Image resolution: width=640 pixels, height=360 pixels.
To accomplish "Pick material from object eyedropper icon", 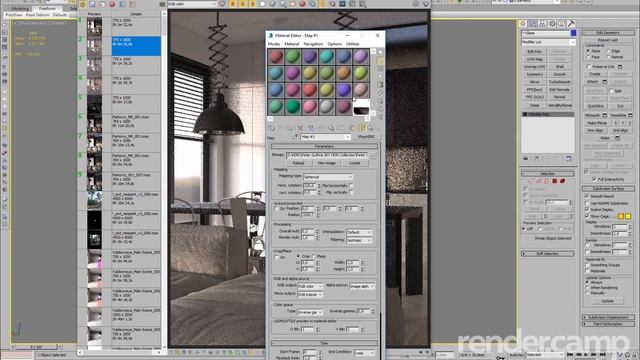I will tap(295, 137).
